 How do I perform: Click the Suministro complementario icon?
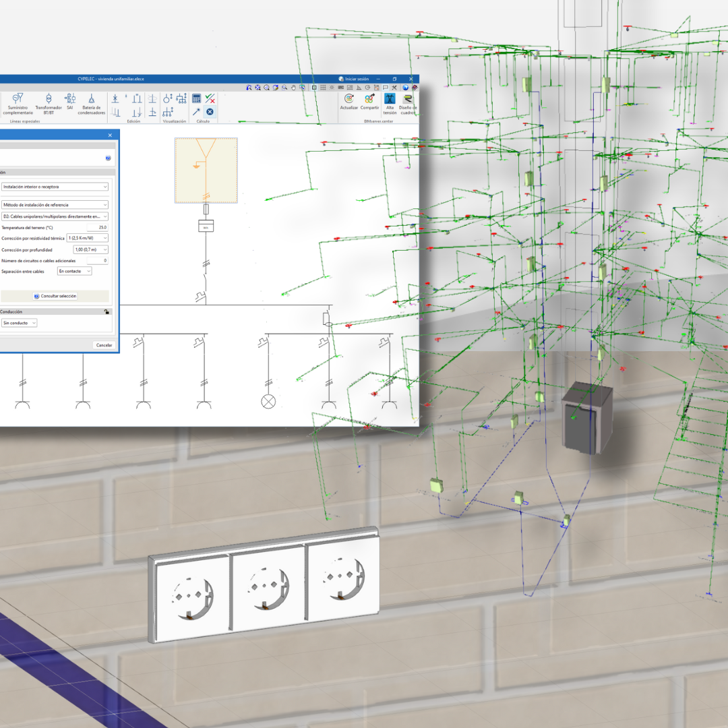[18, 99]
